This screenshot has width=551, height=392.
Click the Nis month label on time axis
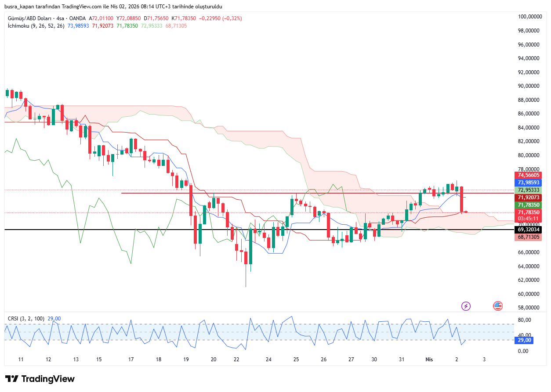[x=429, y=359]
